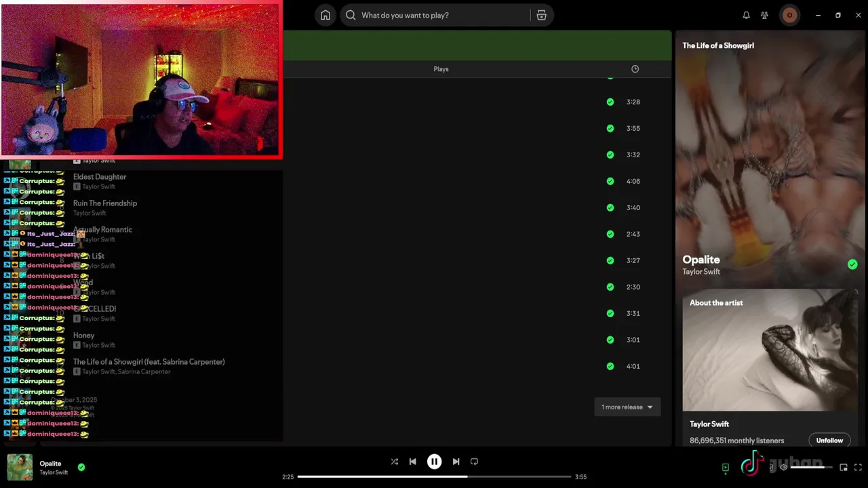Toggle saved check on the 3:27 track
This screenshot has width=868, height=488.
[x=610, y=260]
